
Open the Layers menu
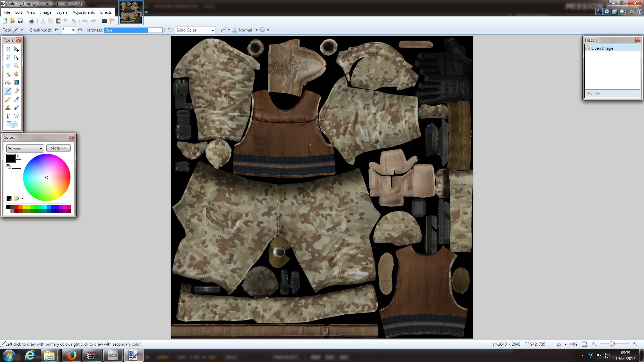pyautogui.click(x=62, y=12)
